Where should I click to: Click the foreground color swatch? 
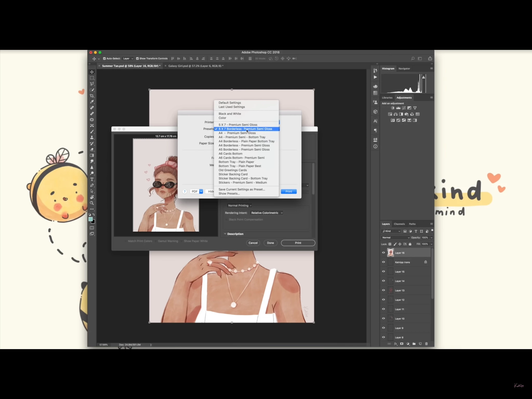tap(90, 219)
